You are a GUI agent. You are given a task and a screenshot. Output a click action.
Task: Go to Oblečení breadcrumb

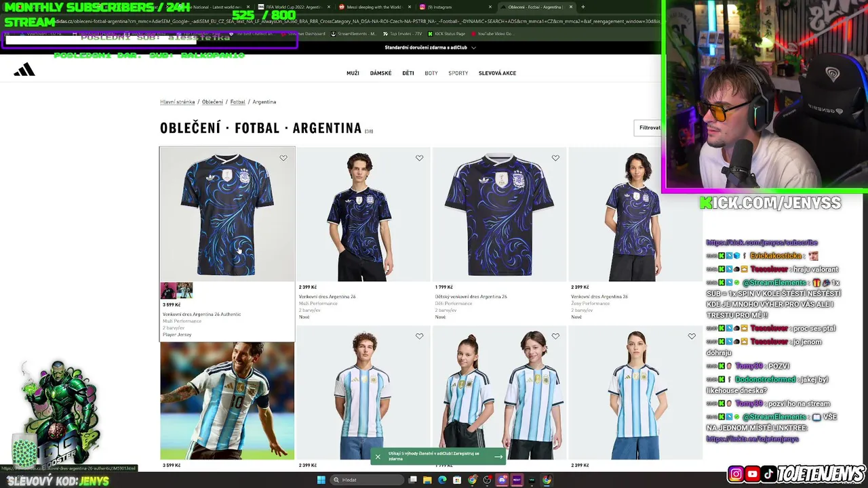pos(212,102)
